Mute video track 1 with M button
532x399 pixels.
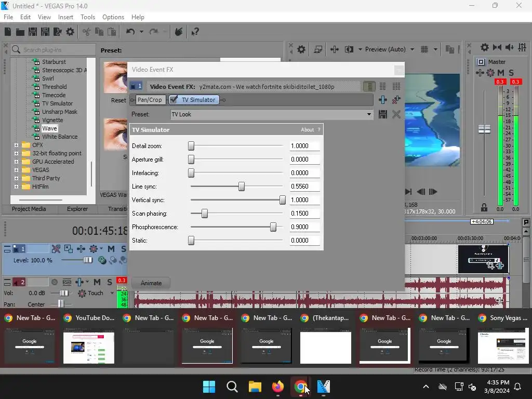coord(111,249)
